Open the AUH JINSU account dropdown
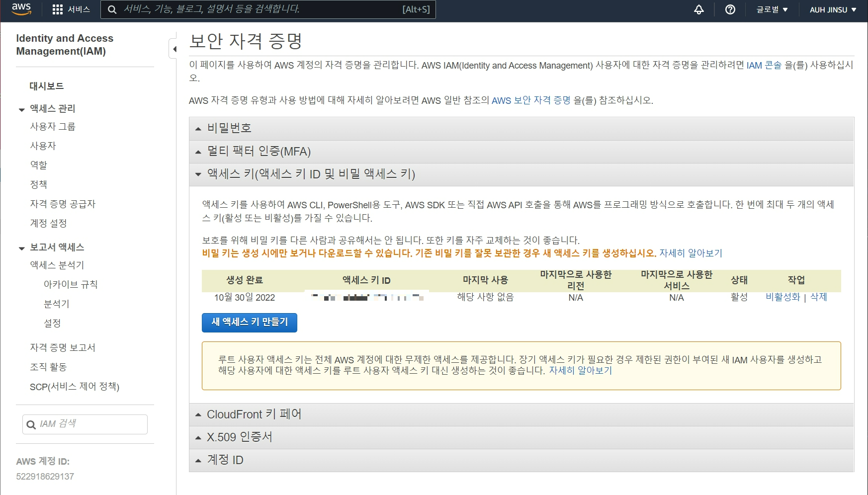This screenshot has width=868, height=495. tap(833, 9)
